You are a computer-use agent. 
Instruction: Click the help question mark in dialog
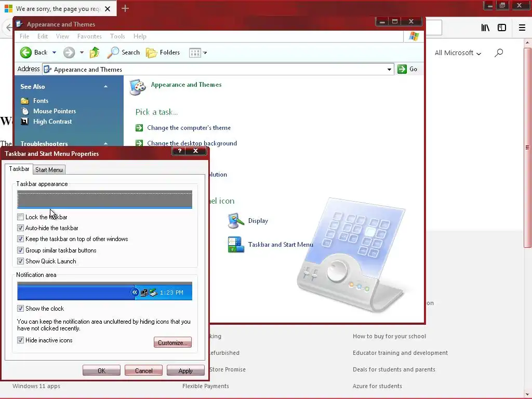pos(180,151)
